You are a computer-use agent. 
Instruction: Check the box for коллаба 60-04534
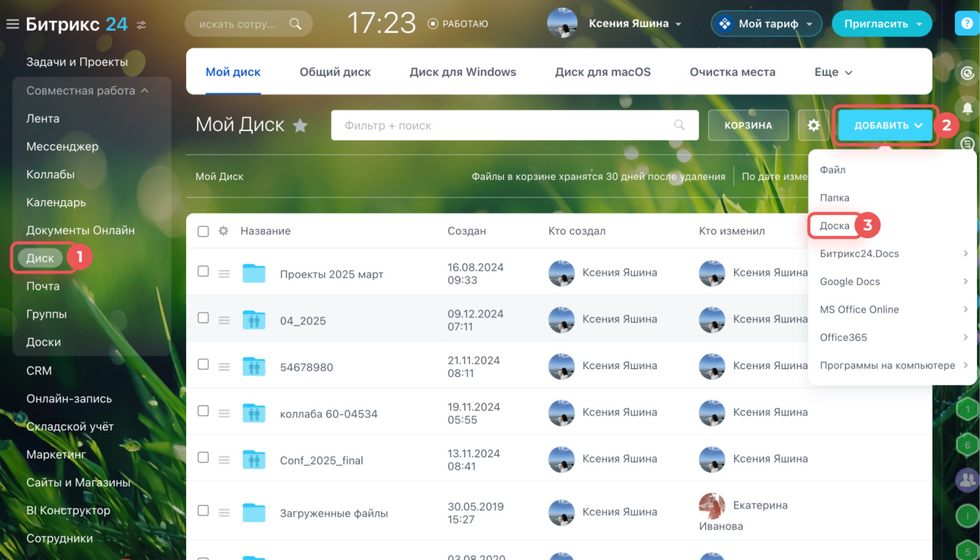(203, 411)
